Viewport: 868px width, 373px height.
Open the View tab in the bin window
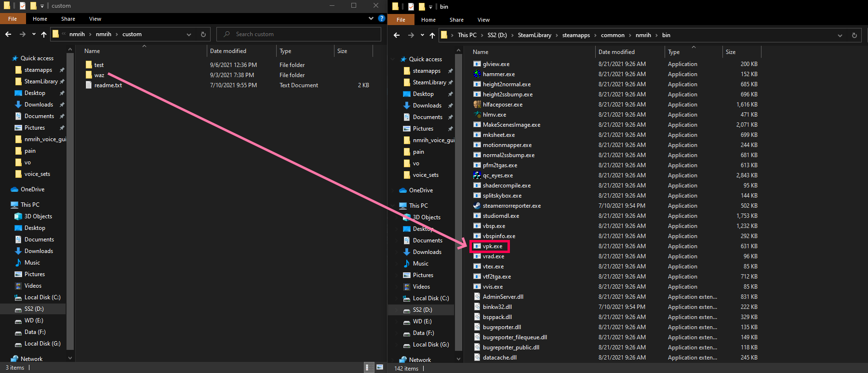pos(483,20)
